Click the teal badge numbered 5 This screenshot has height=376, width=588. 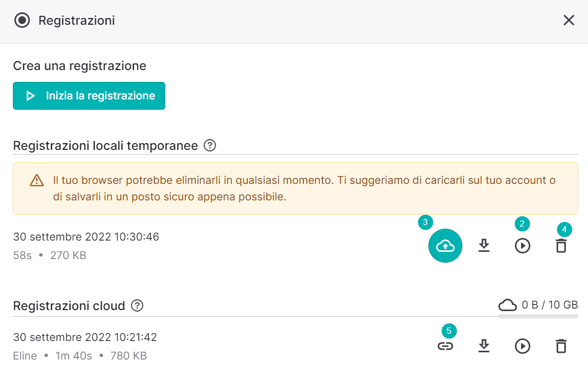pyautogui.click(x=449, y=331)
